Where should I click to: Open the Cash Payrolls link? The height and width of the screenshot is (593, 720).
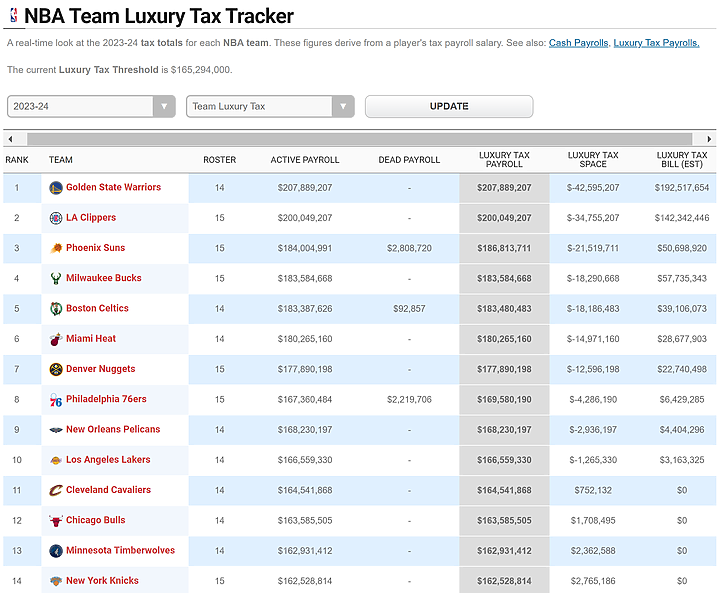click(578, 43)
